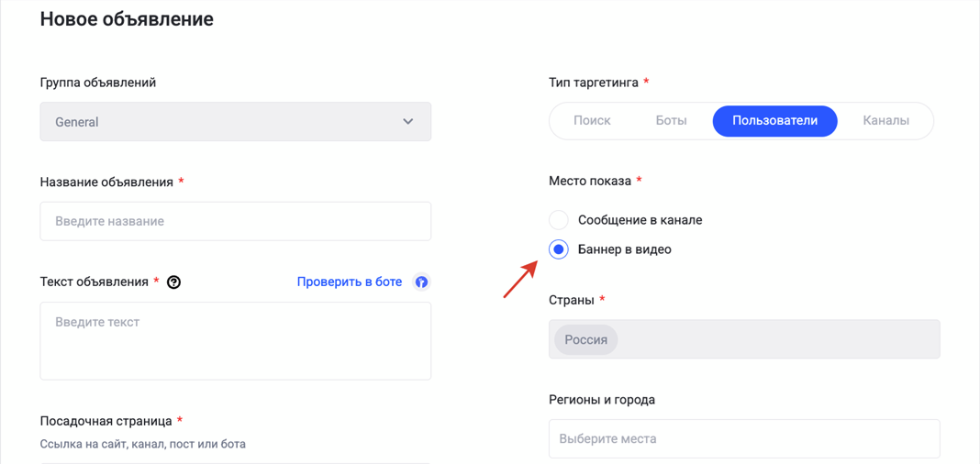Expand General dropdown chevron
This screenshot has height=464, width=980.
407,122
